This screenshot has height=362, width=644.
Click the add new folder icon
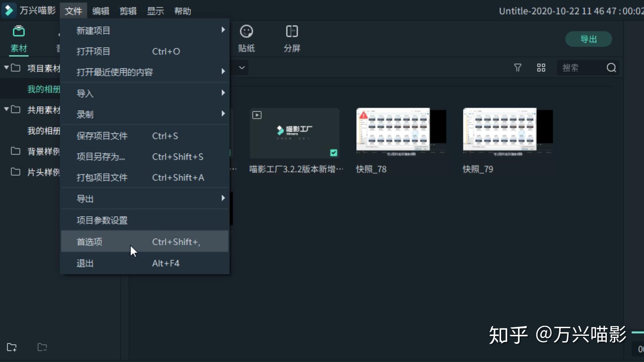(12, 347)
